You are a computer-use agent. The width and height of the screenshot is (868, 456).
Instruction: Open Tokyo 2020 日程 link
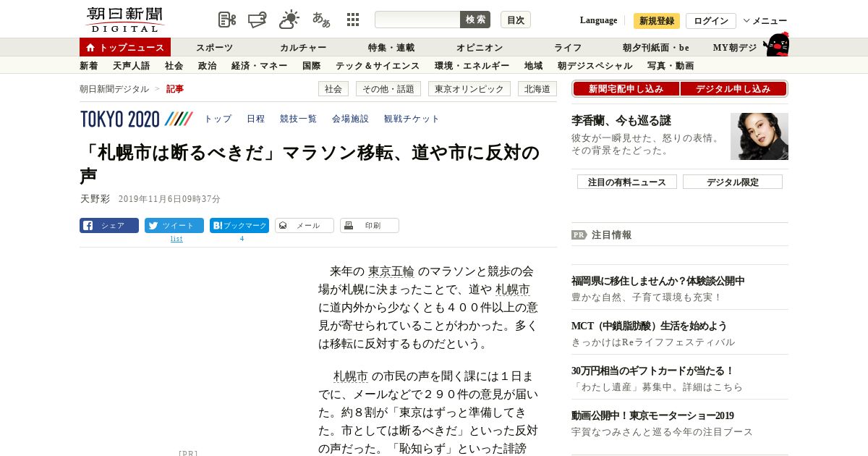click(256, 119)
